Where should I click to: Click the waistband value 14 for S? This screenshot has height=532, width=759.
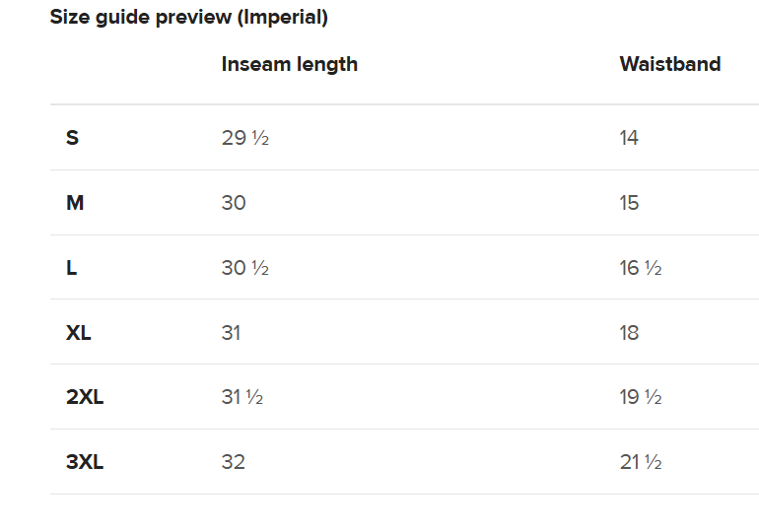point(629,138)
